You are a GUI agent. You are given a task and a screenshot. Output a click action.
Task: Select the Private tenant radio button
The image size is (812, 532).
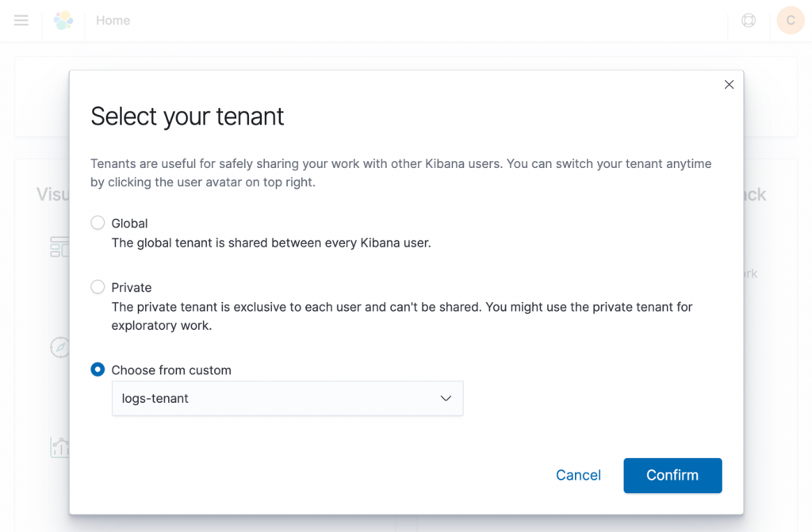pyautogui.click(x=97, y=287)
